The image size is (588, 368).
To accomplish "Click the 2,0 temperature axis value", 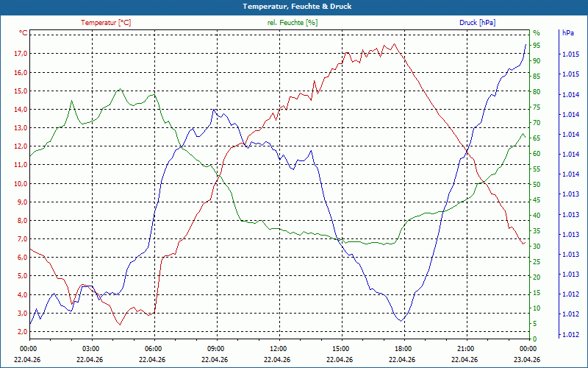I will 23,332.
